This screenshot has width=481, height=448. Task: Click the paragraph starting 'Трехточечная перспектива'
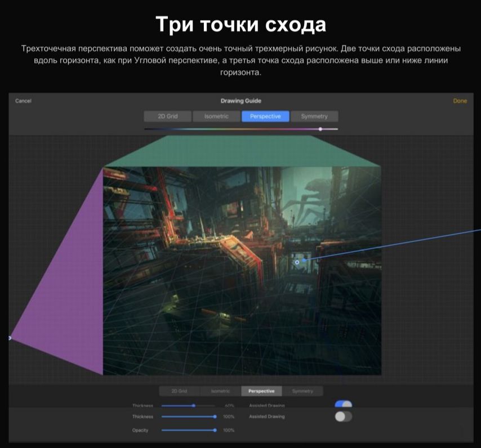pos(241,60)
